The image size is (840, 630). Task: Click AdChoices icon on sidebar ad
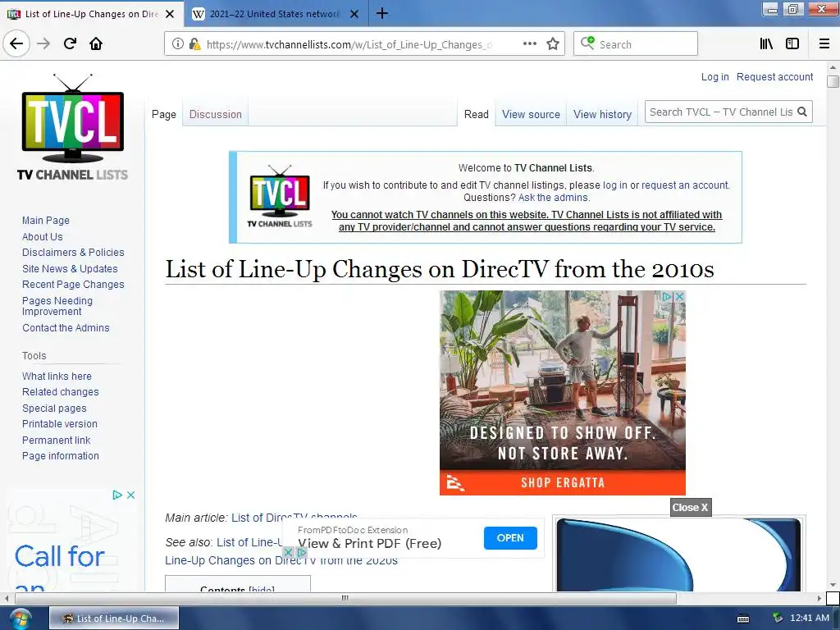pyautogui.click(x=117, y=495)
